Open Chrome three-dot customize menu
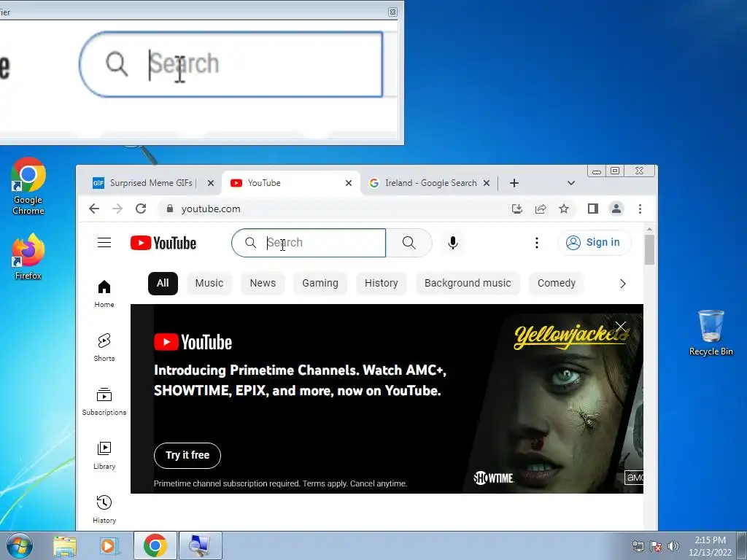Image resolution: width=747 pixels, height=560 pixels. pyautogui.click(x=640, y=209)
